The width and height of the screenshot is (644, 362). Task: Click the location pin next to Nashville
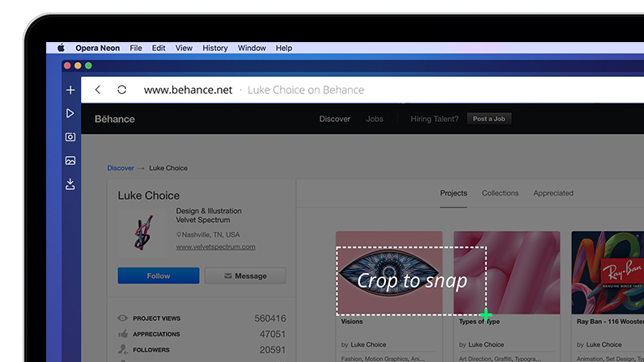click(179, 235)
